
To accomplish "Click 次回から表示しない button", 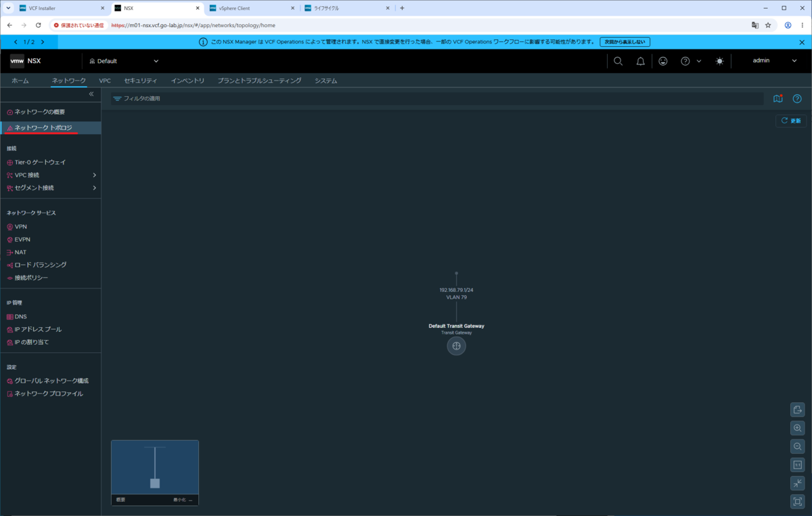I will tap(625, 42).
